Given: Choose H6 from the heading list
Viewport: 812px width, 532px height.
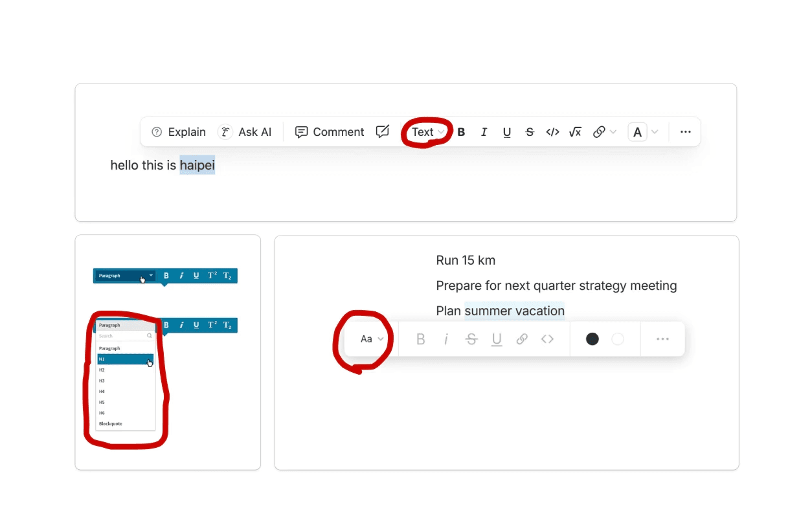Looking at the screenshot, I should point(125,413).
